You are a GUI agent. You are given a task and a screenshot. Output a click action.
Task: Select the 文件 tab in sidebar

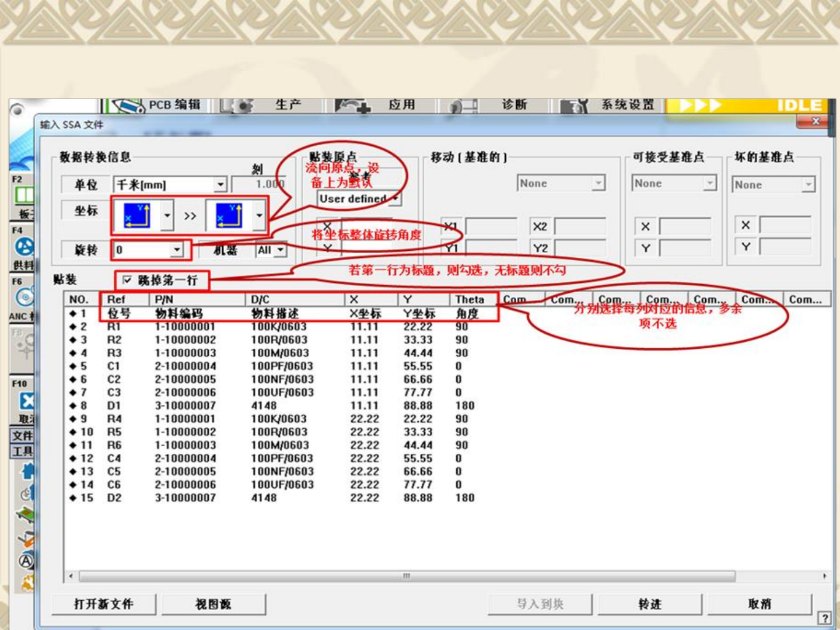23,436
